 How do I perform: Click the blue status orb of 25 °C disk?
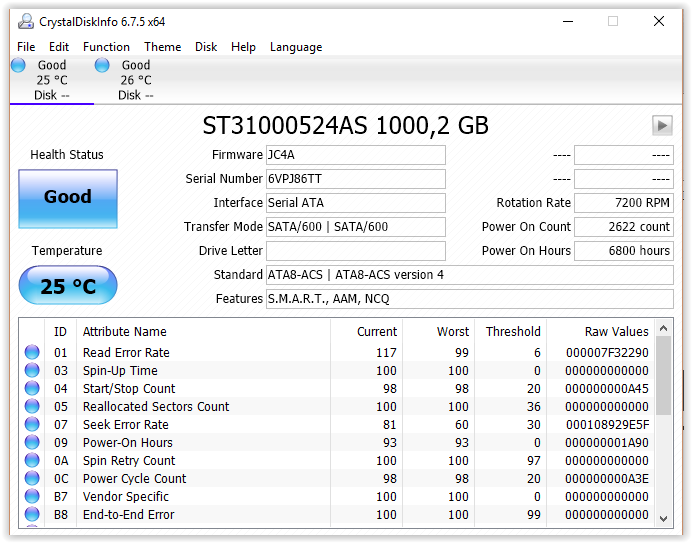click(x=18, y=65)
